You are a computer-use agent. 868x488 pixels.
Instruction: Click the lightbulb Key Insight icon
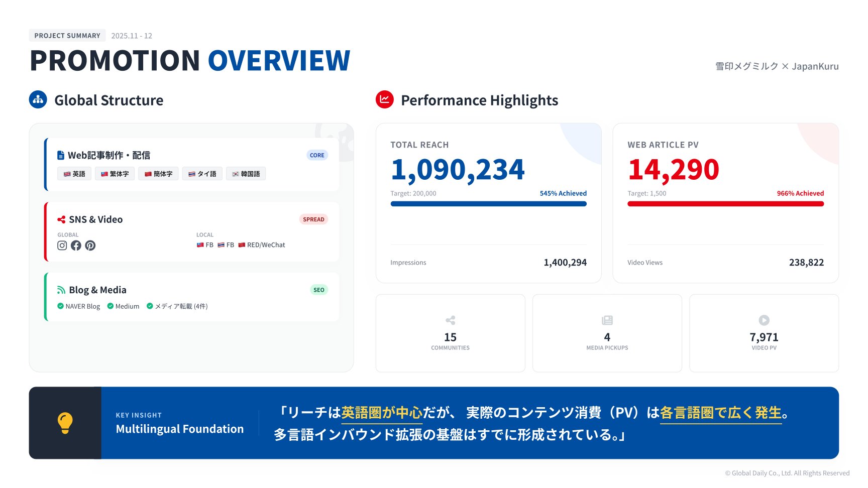65,423
